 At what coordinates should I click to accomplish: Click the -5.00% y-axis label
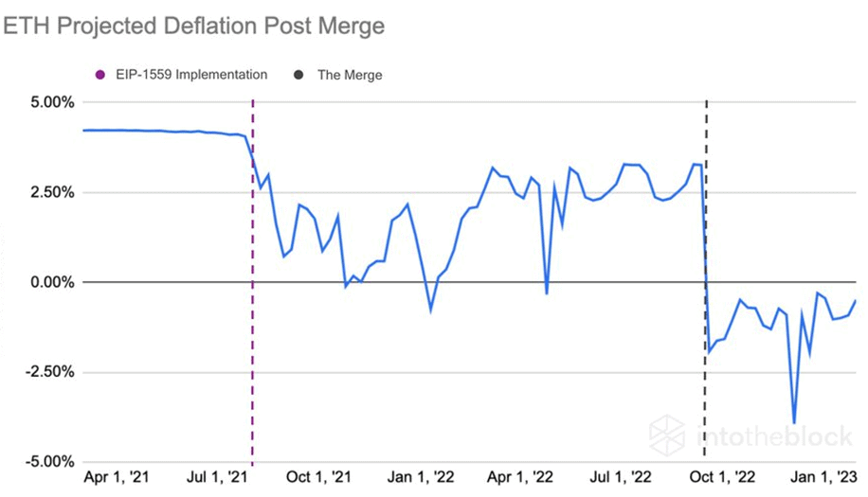(x=45, y=462)
